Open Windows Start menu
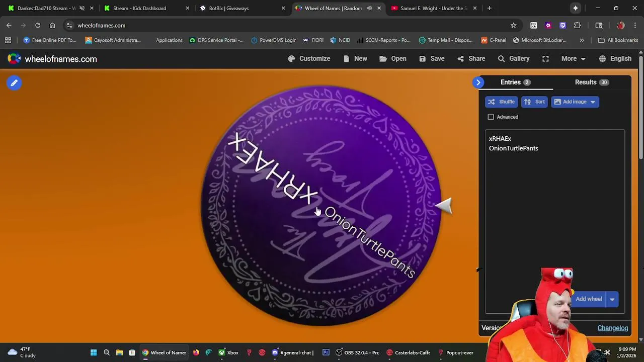644x362 pixels. tap(93, 352)
